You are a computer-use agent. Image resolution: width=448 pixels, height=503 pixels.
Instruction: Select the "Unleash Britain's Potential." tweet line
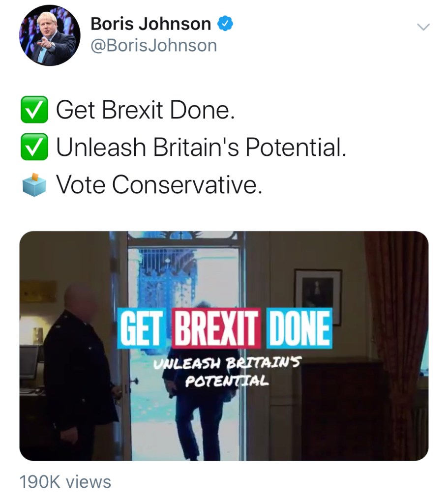pyautogui.click(x=201, y=147)
